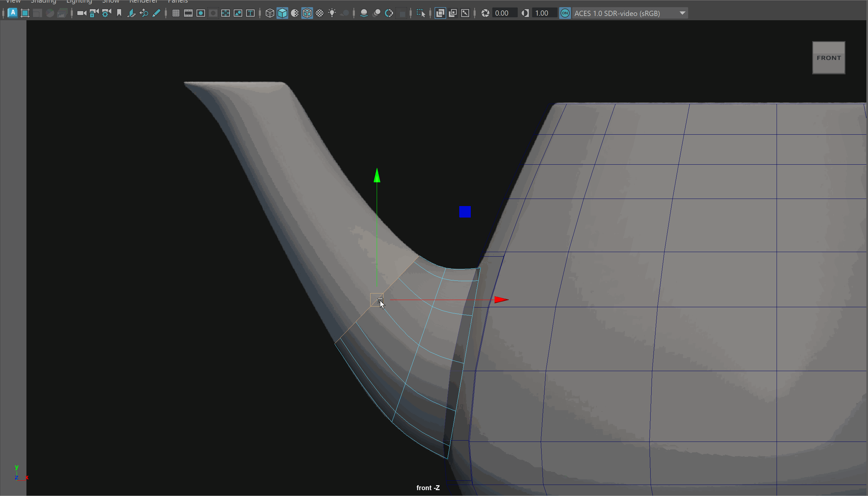Enable the Film Gate icon
Screen dimensions: 868x496
pyautogui.click(x=188, y=13)
